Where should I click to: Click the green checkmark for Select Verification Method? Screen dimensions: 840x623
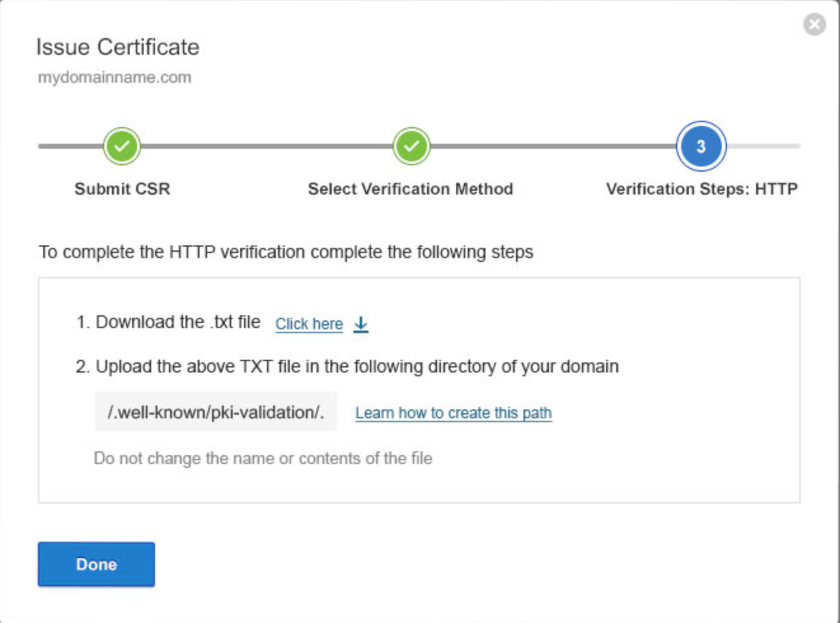[411, 147]
